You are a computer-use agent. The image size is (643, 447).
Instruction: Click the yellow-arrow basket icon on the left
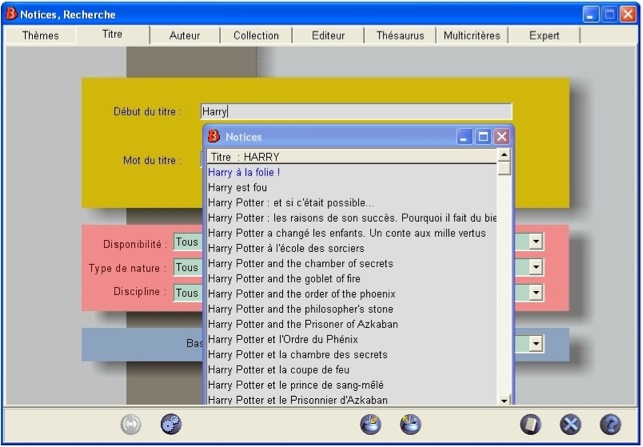coord(371,424)
